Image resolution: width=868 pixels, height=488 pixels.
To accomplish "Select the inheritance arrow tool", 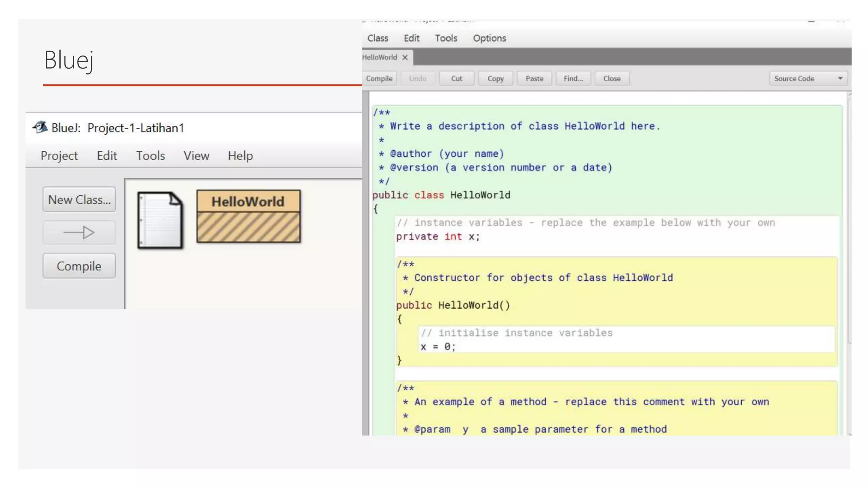I will pyautogui.click(x=79, y=233).
